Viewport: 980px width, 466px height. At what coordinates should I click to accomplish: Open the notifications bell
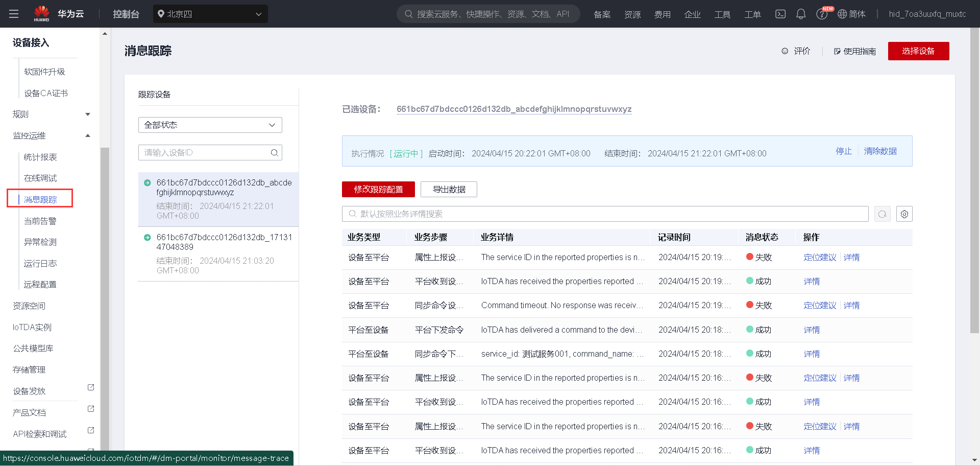[x=801, y=14]
